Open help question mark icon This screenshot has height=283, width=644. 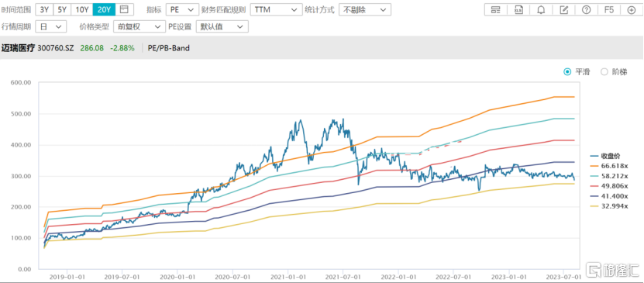tap(586, 9)
